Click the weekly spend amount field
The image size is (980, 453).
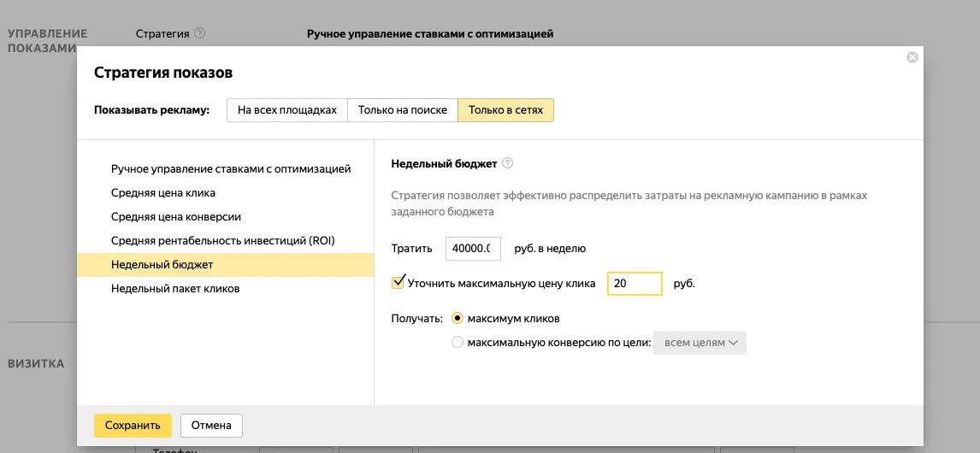473,249
